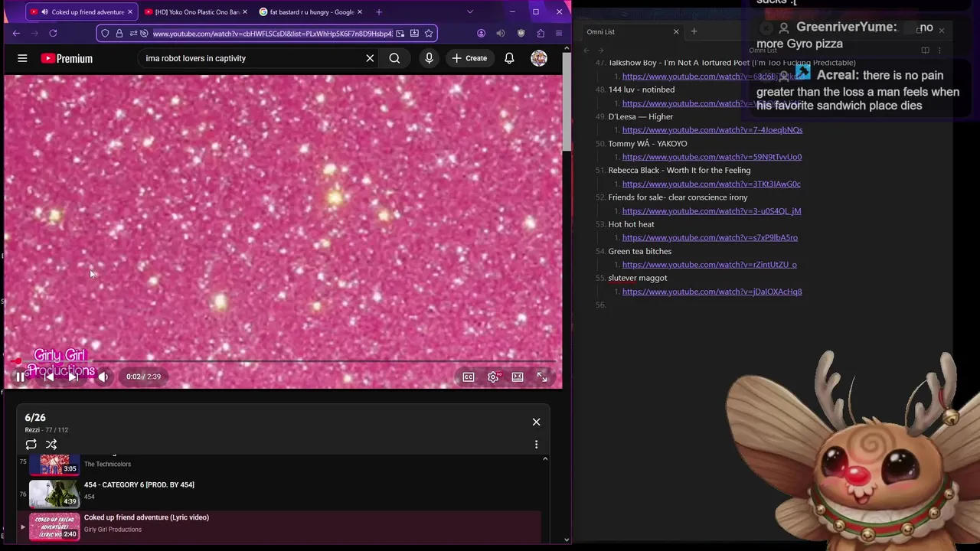The width and height of the screenshot is (980, 551).
Task: Open the YouTube guide hamburger menu
Action: [22, 58]
